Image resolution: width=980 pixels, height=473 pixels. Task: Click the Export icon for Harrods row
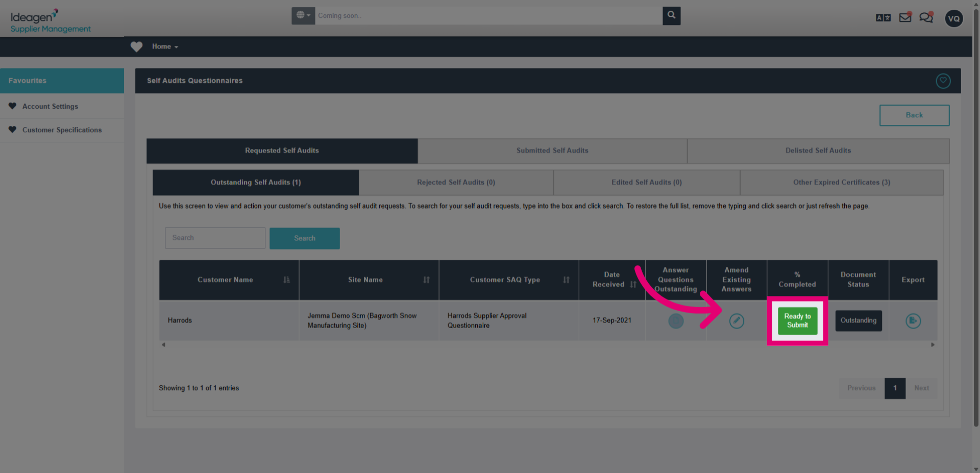click(x=913, y=321)
